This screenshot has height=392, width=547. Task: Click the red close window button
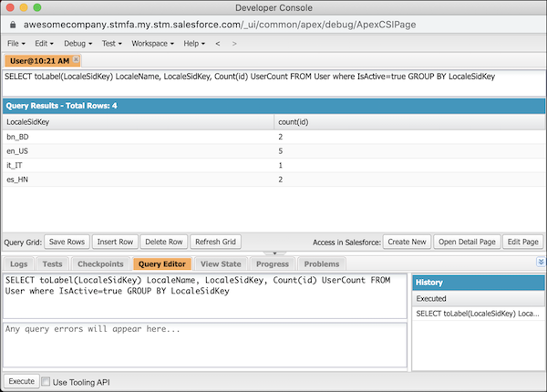tap(10, 8)
